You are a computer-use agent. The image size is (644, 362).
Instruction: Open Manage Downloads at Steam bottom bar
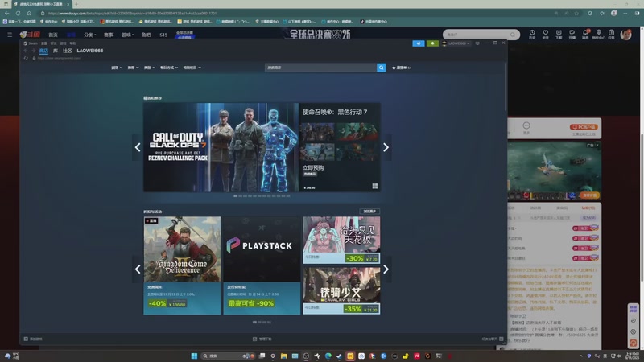(x=262, y=339)
